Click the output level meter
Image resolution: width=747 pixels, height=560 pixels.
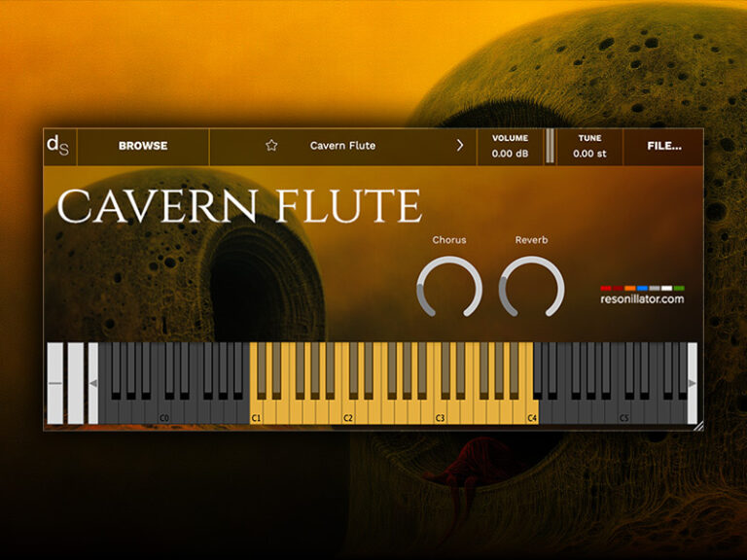(x=550, y=146)
